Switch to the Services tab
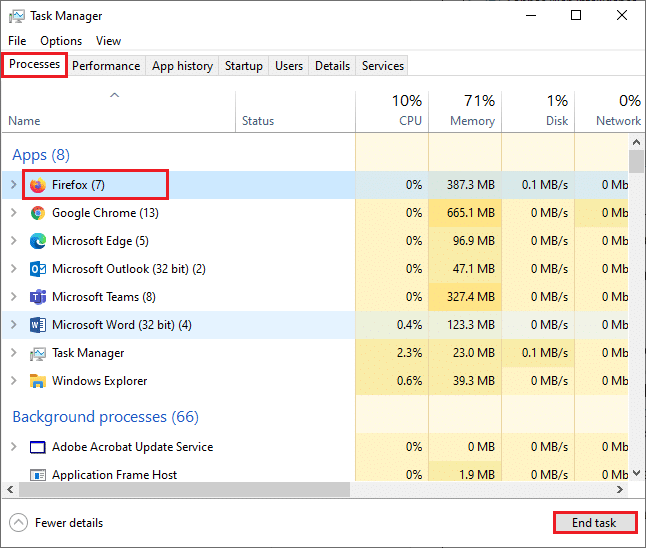Image resolution: width=646 pixels, height=548 pixels. click(x=383, y=66)
